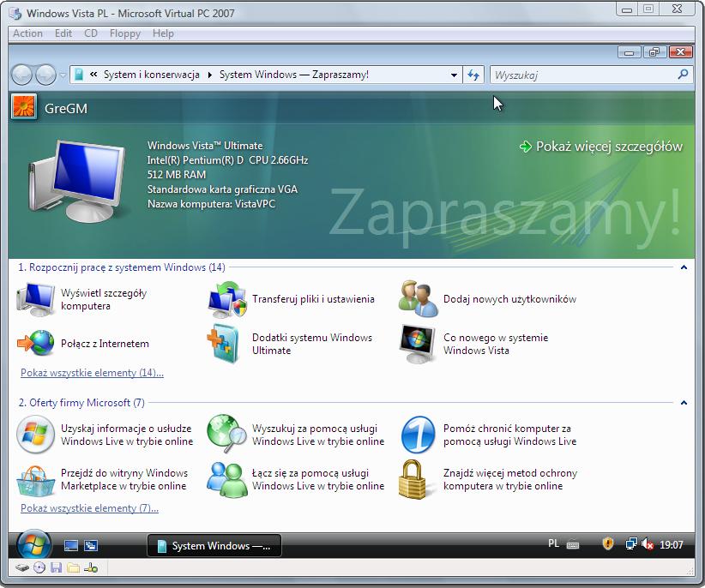Click the GreGM user account picture

[x=24, y=107]
